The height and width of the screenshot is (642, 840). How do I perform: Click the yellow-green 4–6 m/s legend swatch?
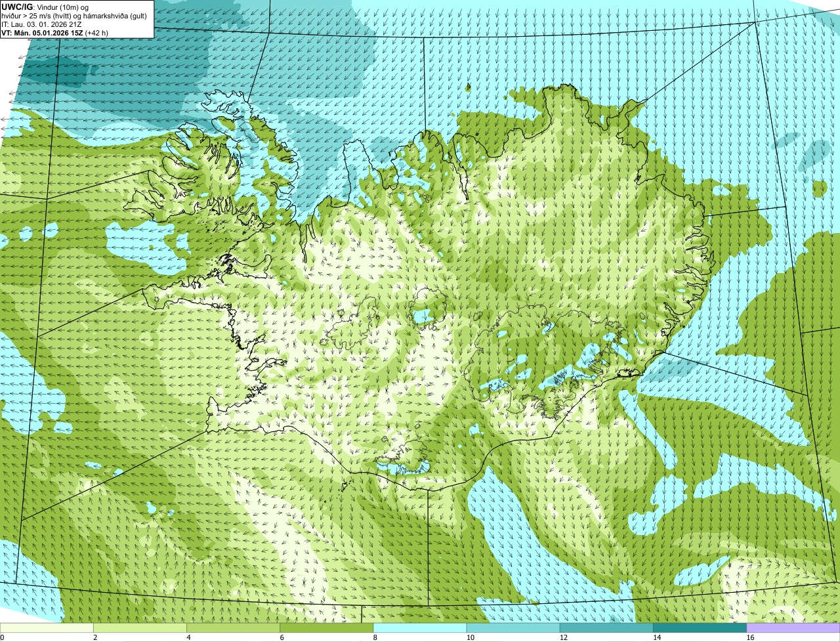pyautogui.click(x=233, y=628)
